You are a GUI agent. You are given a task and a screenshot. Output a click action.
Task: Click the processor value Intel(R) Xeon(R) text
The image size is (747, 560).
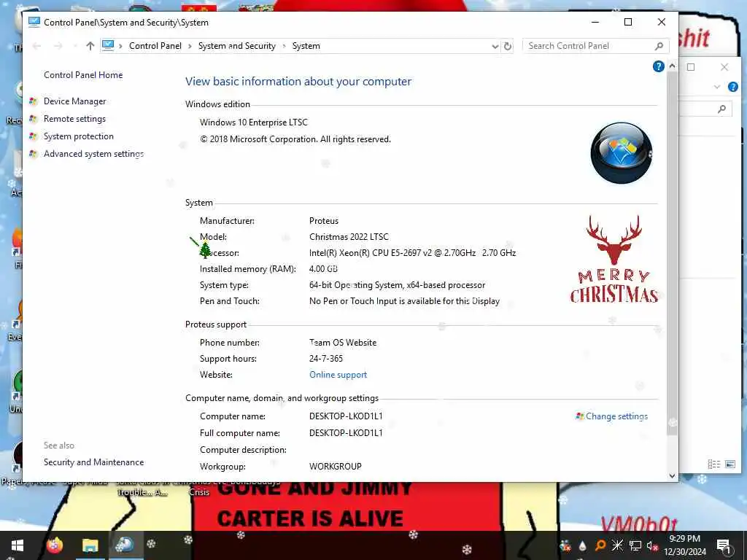click(x=412, y=253)
